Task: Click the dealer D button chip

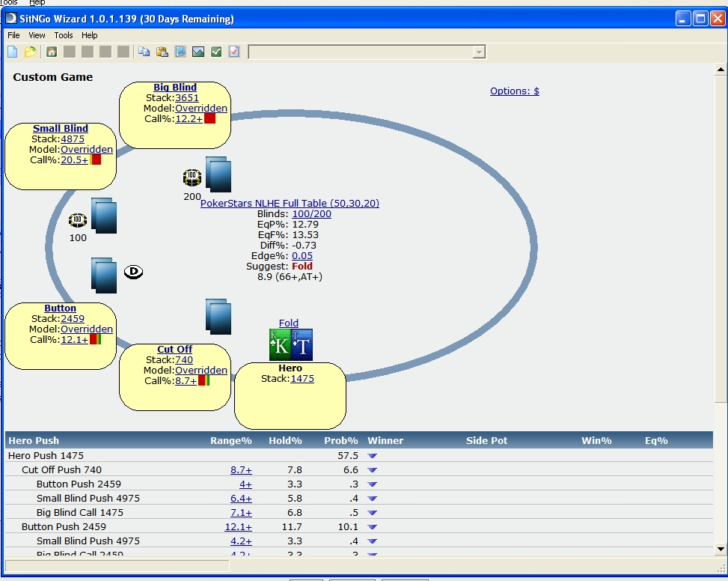Action: pyautogui.click(x=134, y=272)
